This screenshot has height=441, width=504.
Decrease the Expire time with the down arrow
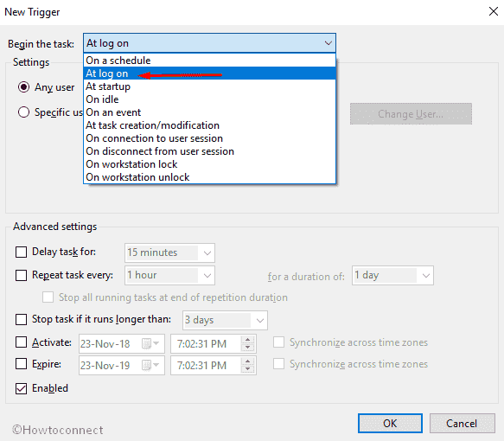point(247,369)
